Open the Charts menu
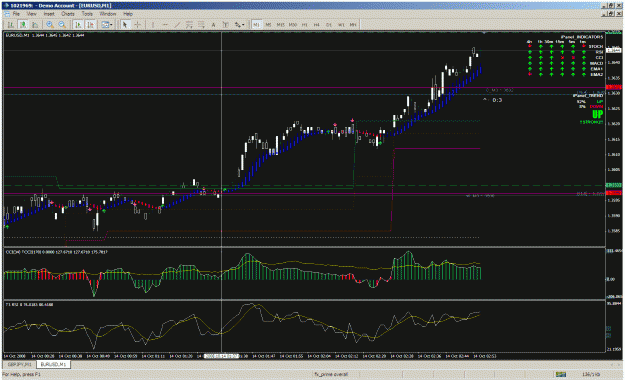 (68, 14)
